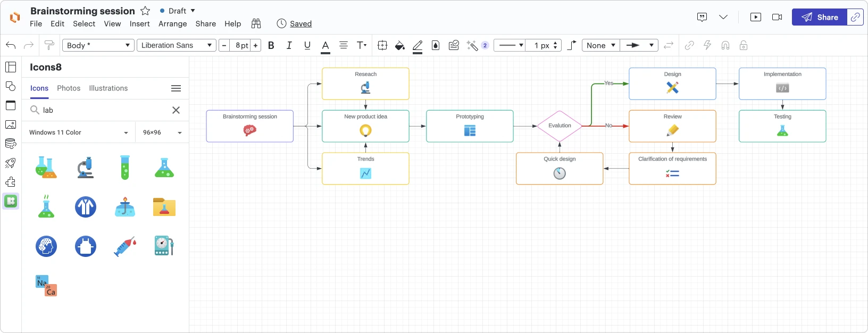Open the Icons8 panel in left sidebar
The width and height of the screenshot is (868, 333).
point(11,201)
